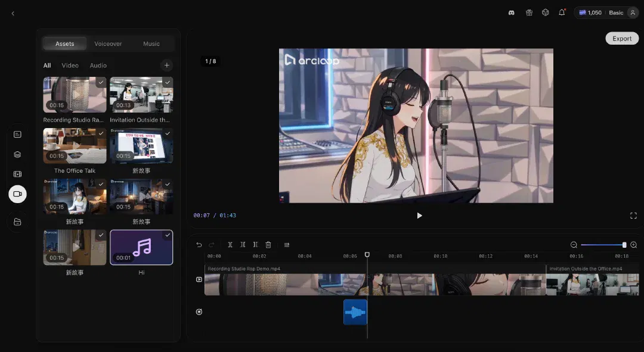Switch to the Voiceover tab
The image size is (644, 352).
[x=108, y=43]
